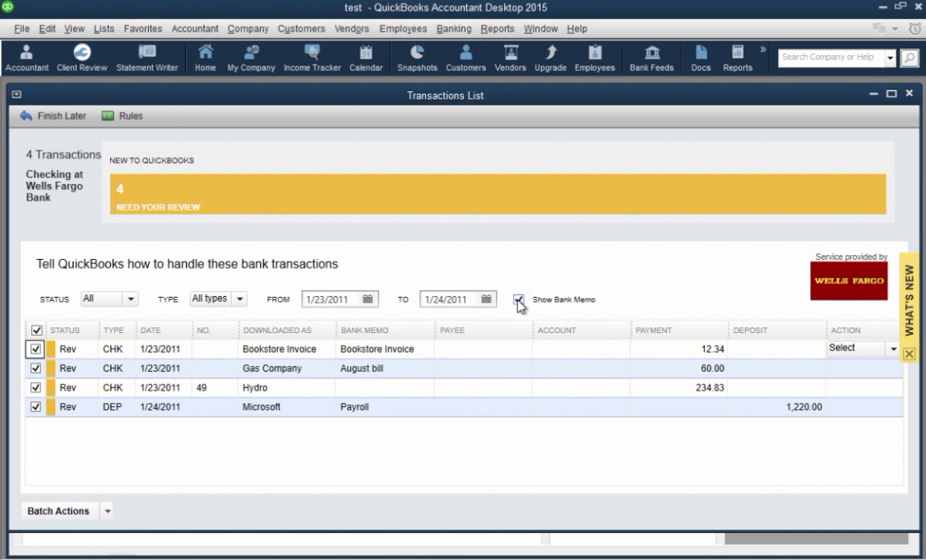Screen dimensions: 926x560
Task: Open the Help menu
Action: coord(577,28)
